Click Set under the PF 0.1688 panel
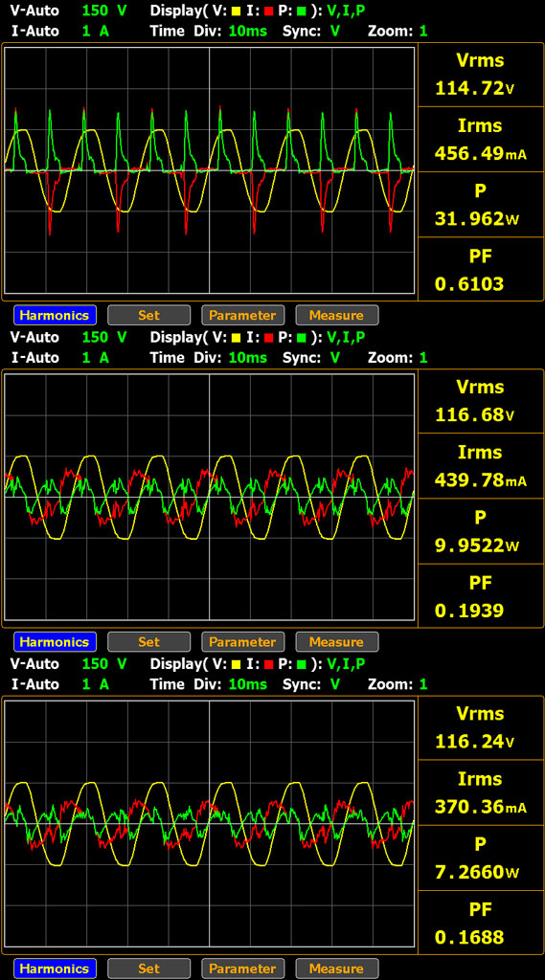This screenshot has height=980, width=545. (148, 969)
